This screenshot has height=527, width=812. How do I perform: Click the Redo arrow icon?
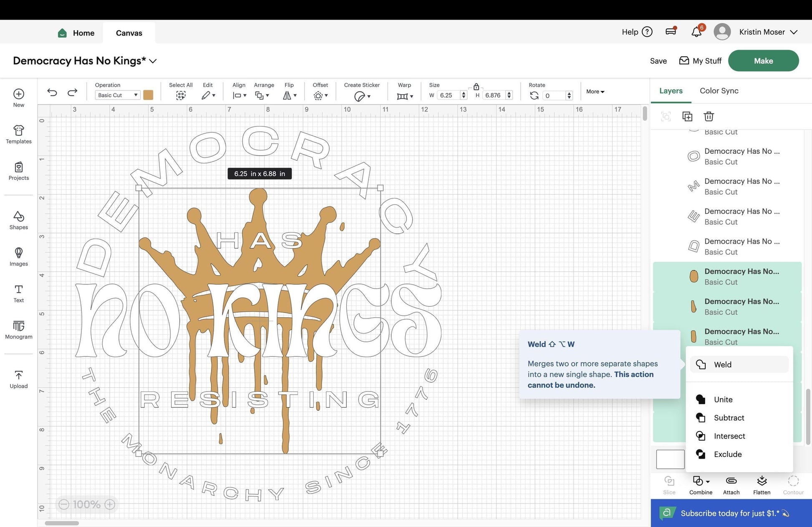coord(73,92)
